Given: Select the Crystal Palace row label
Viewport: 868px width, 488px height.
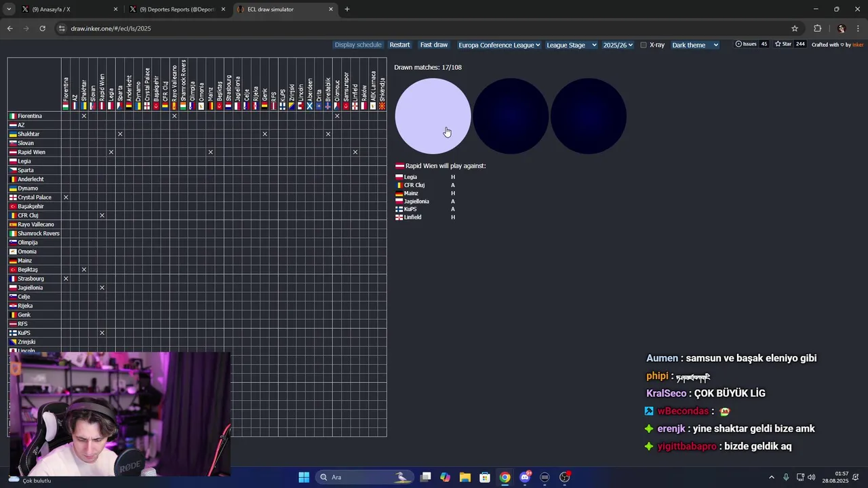Looking at the screenshot, I should tap(35, 197).
